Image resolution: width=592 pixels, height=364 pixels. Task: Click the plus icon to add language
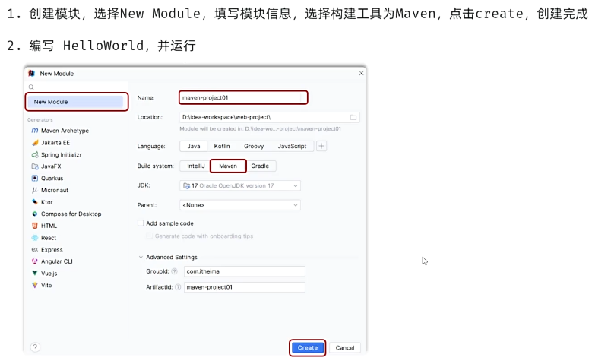(x=321, y=146)
